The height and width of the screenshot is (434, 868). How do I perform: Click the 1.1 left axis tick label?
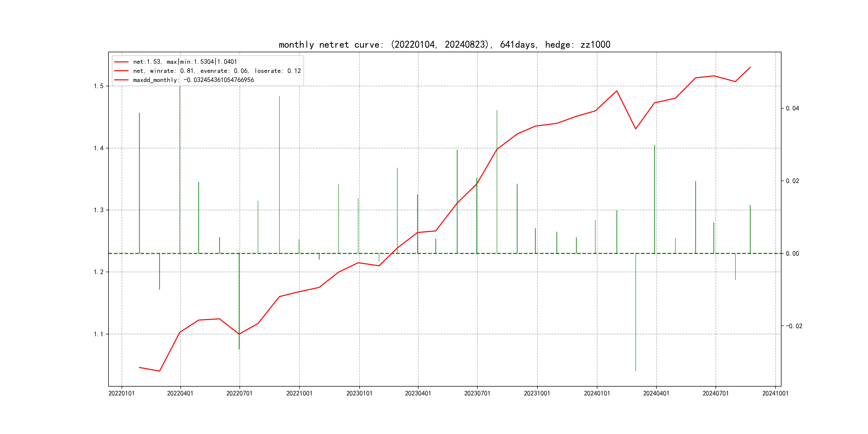pos(99,334)
